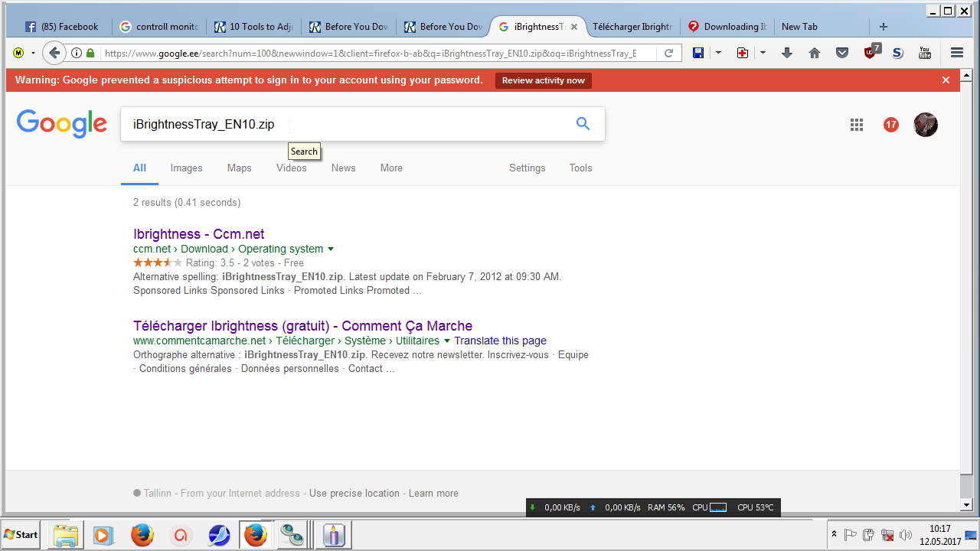Open the 'Ibrightness - Ccm.net' result

[199, 234]
